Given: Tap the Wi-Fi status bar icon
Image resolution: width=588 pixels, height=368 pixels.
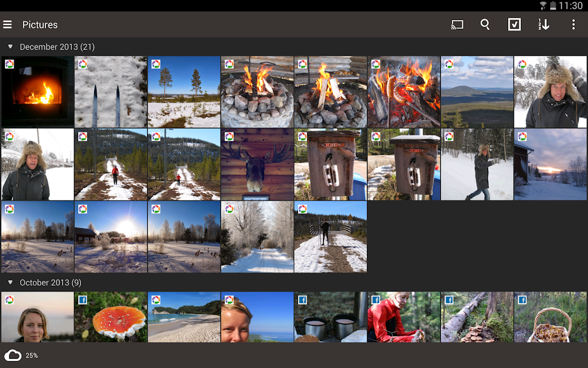Looking at the screenshot, I should tap(543, 6).
